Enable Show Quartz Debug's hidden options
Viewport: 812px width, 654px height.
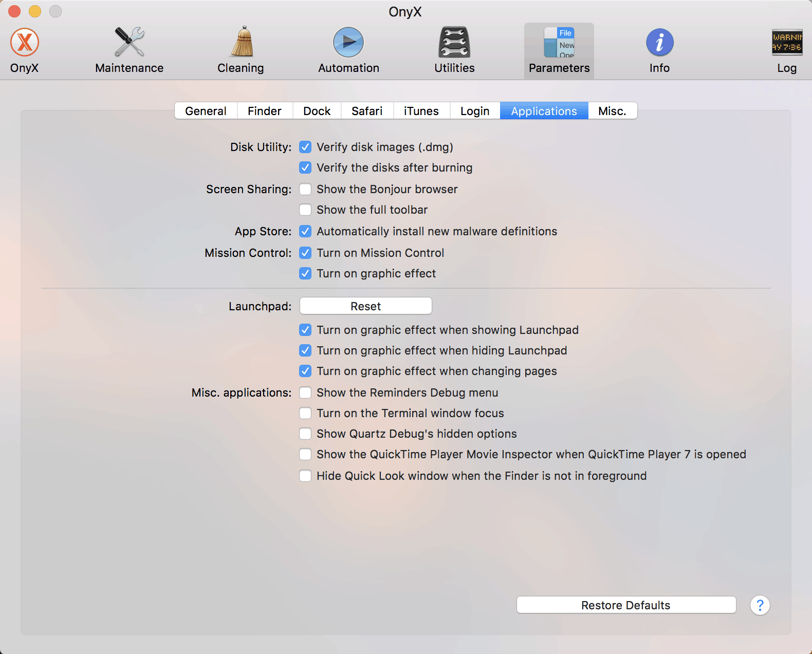pyautogui.click(x=305, y=434)
